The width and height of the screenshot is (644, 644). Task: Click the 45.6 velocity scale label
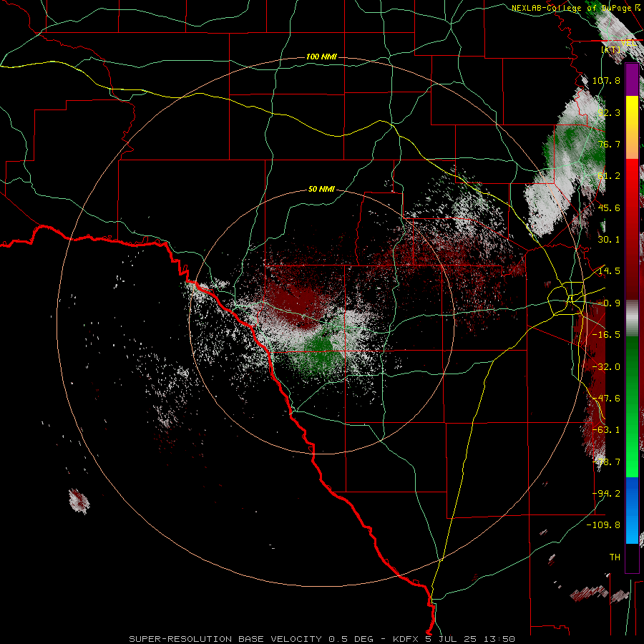[609, 208]
